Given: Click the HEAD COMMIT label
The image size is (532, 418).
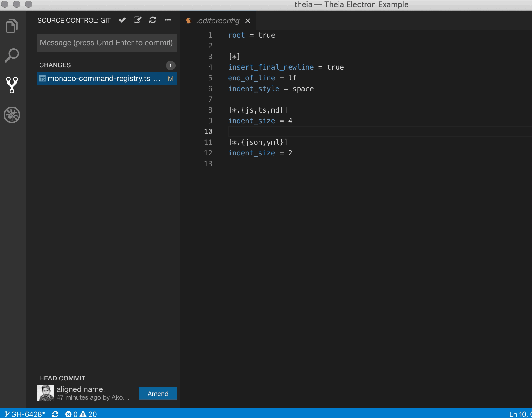Looking at the screenshot, I should point(62,378).
